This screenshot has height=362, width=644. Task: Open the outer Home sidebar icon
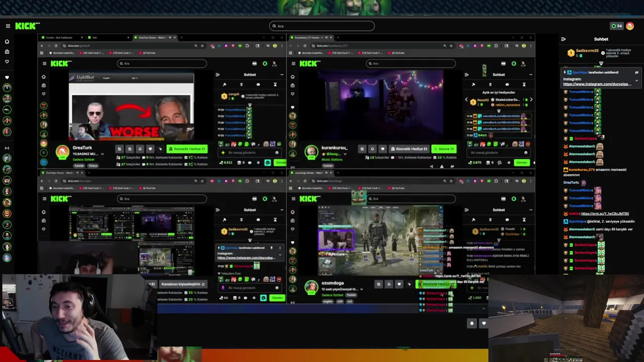7,42
